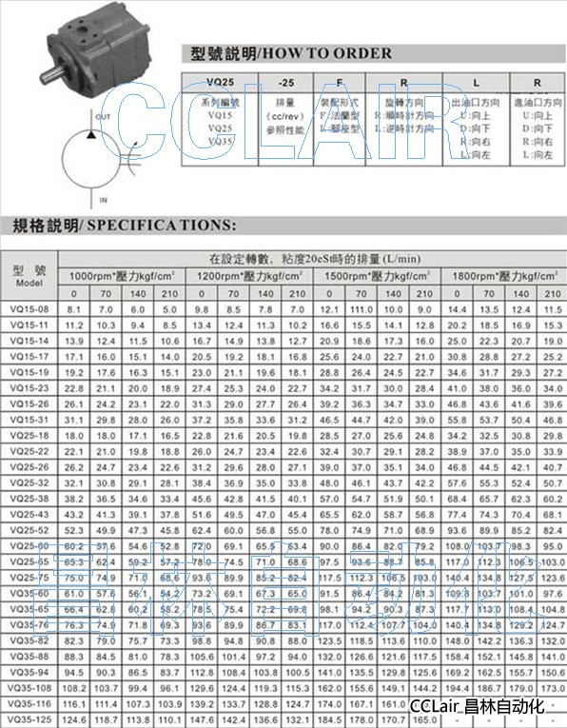The height and width of the screenshot is (728, 567).
Task: Select the 'VQ25-43' model row label
Action: [29, 515]
